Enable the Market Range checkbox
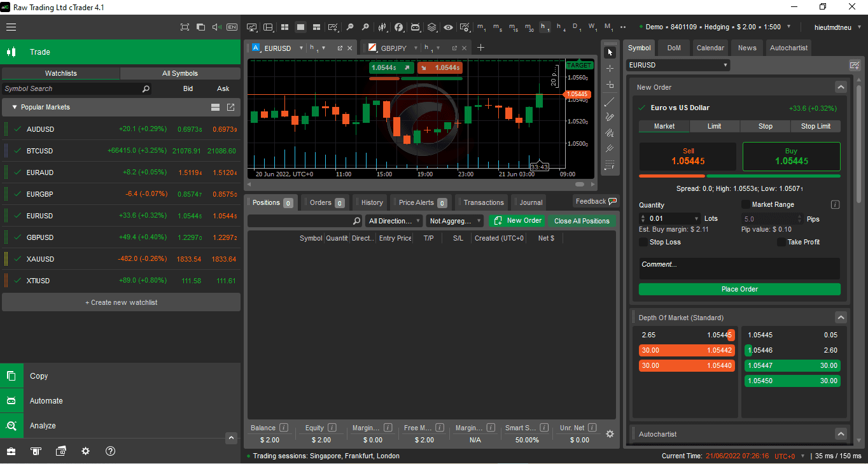 coord(745,204)
